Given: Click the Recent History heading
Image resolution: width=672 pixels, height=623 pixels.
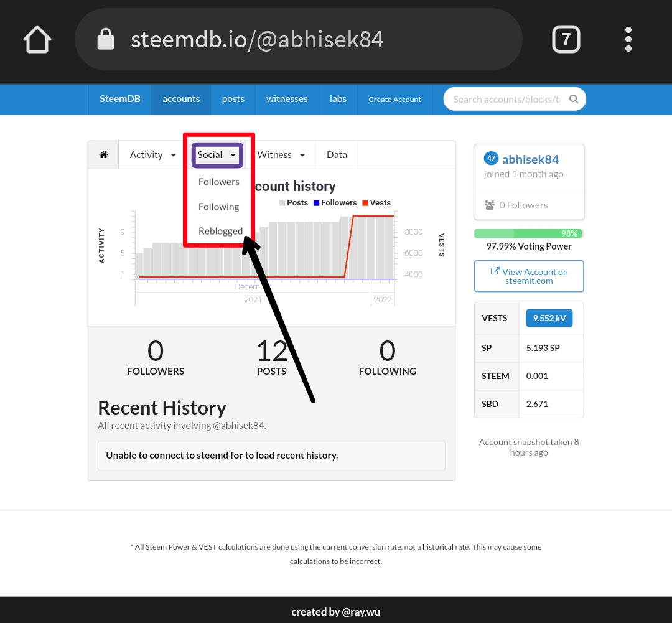Looking at the screenshot, I should point(162,408).
